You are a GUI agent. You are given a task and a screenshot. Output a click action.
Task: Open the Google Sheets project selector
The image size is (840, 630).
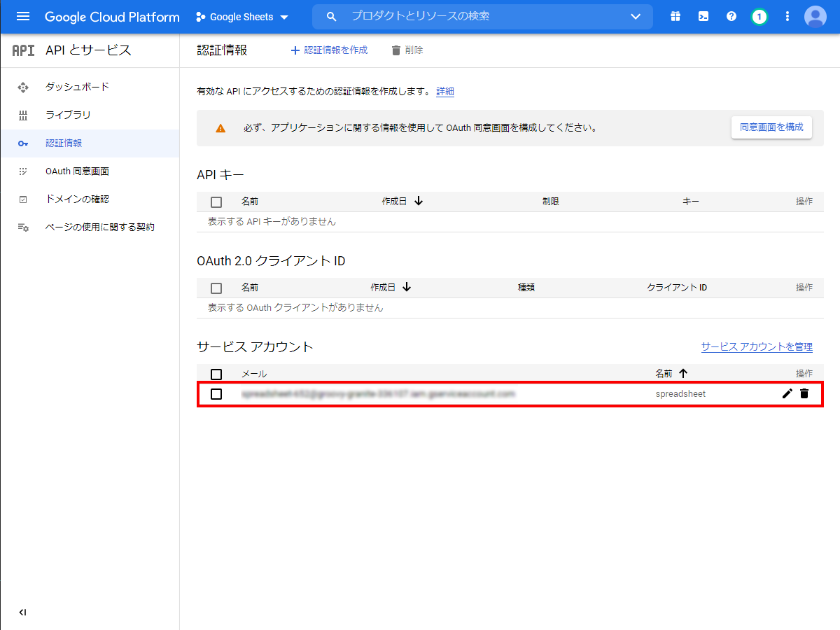tap(242, 17)
